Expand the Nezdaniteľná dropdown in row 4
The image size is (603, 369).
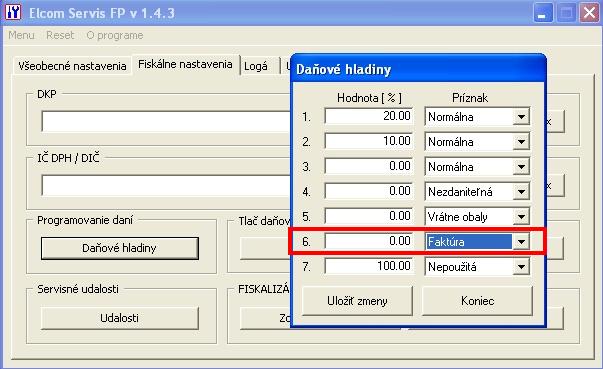coord(521,192)
